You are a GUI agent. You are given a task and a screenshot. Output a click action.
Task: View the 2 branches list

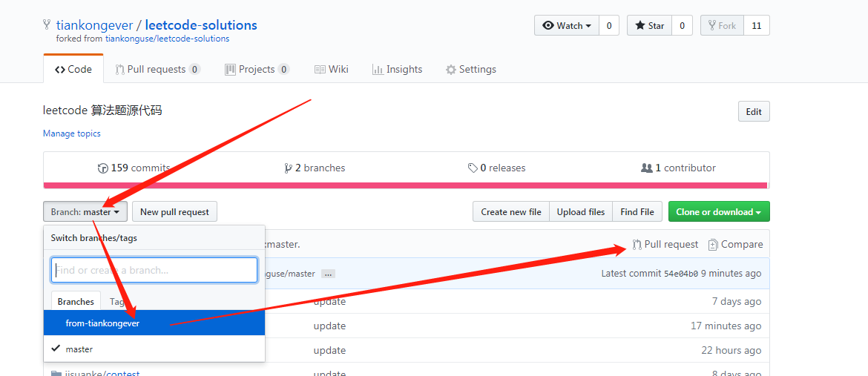pyautogui.click(x=315, y=168)
